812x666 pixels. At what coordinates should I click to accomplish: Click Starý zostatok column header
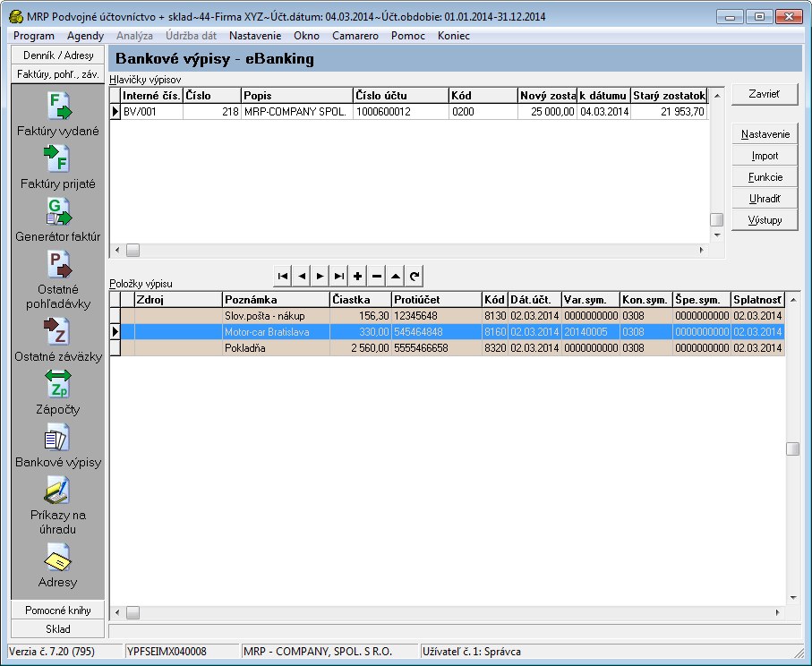[x=669, y=95]
